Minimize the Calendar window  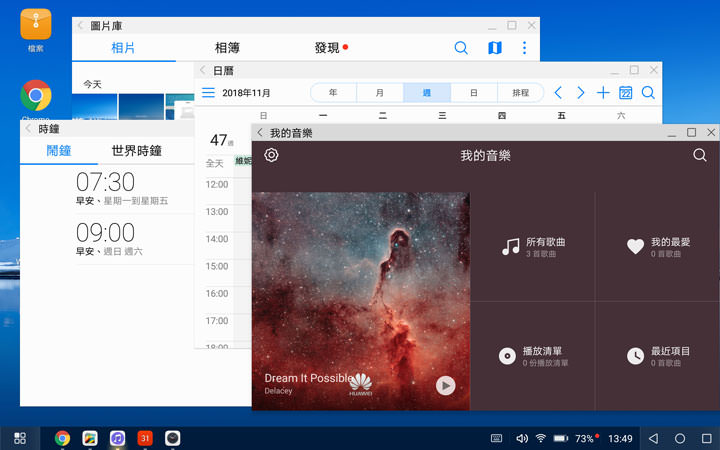tap(615, 71)
